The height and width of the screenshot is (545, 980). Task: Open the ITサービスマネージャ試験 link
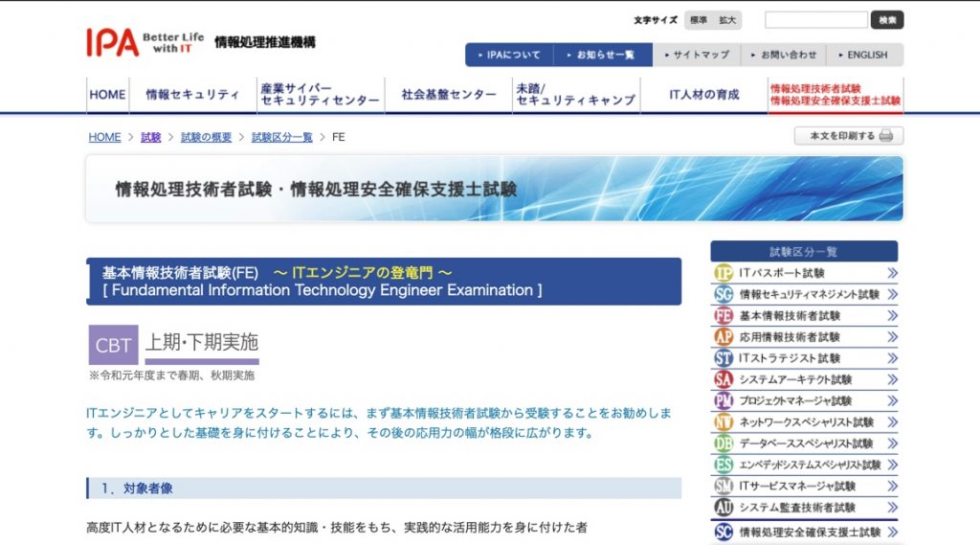click(x=797, y=486)
